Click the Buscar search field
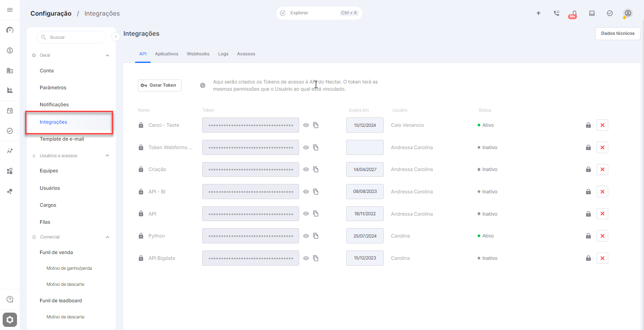Image resolution: width=644 pixels, height=330 pixels. pos(71,37)
